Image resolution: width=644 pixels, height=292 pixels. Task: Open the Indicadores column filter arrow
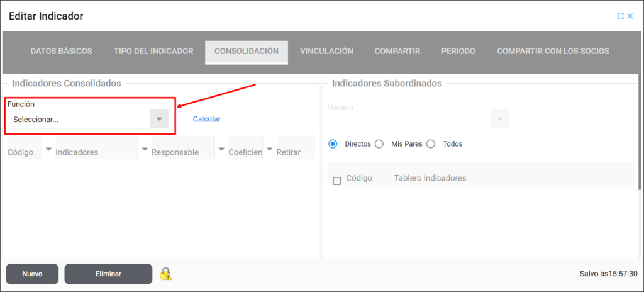pos(145,149)
